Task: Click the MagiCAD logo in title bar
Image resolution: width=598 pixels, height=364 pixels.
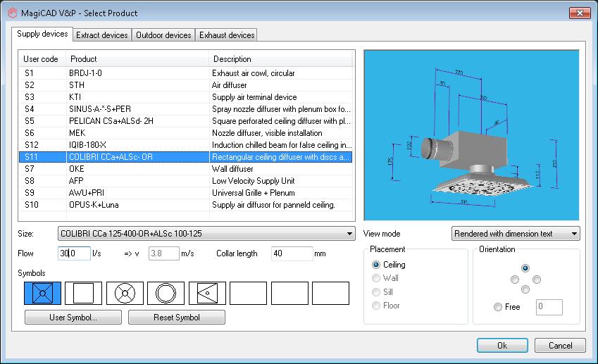Action: 13,13
